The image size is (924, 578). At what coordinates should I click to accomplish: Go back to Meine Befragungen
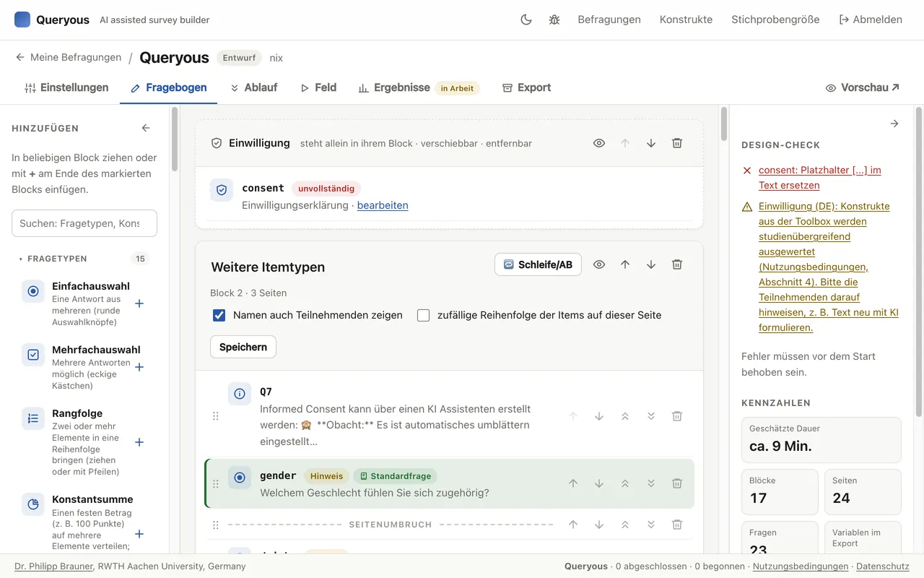pos(68,58)
